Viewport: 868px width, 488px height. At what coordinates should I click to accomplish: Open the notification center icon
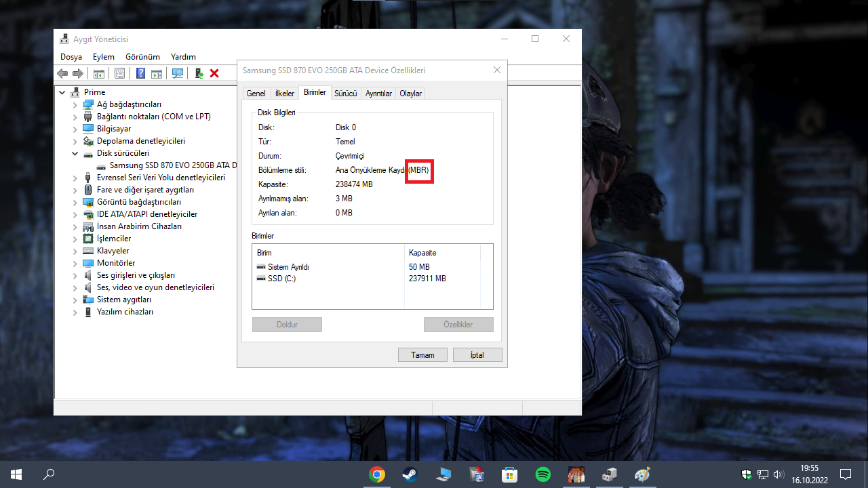click(846, 474)
